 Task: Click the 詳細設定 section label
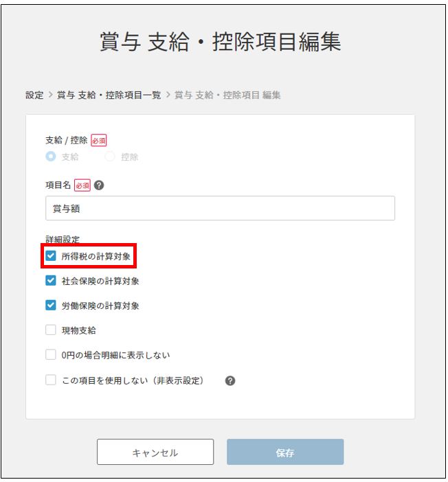pyautogui.click(x=63, y=240)
